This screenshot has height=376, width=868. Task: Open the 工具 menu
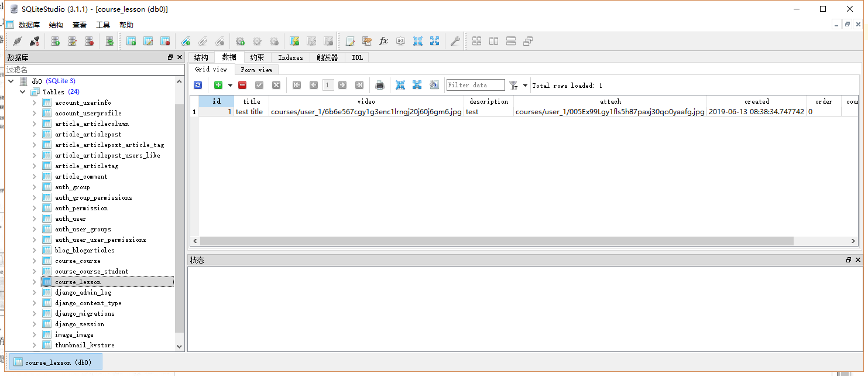103,25
